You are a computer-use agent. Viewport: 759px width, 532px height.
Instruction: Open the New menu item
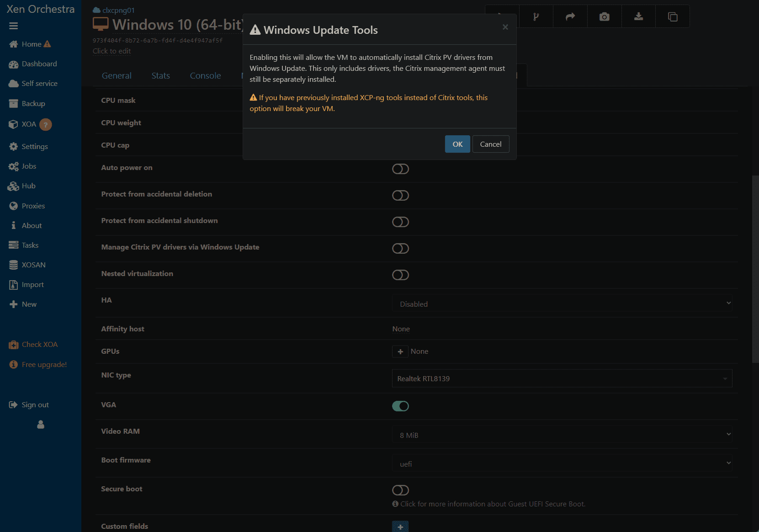tap(29, 304)
